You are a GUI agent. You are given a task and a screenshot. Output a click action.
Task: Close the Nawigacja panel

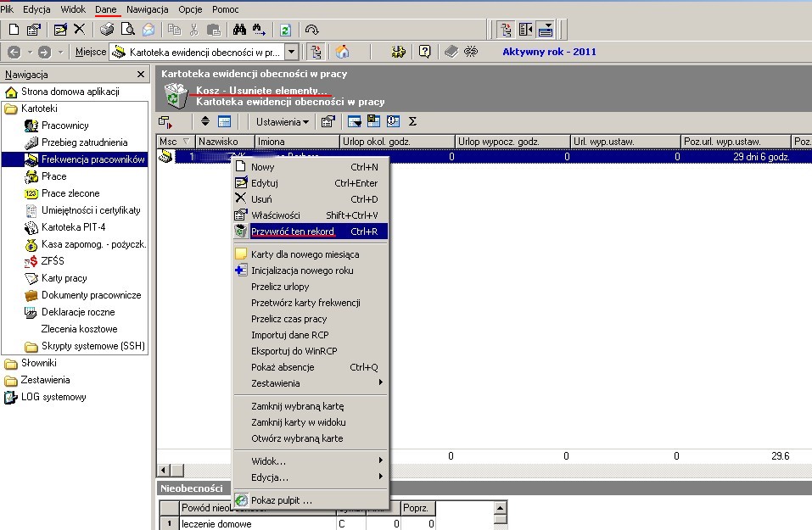[x=140, y=75]
